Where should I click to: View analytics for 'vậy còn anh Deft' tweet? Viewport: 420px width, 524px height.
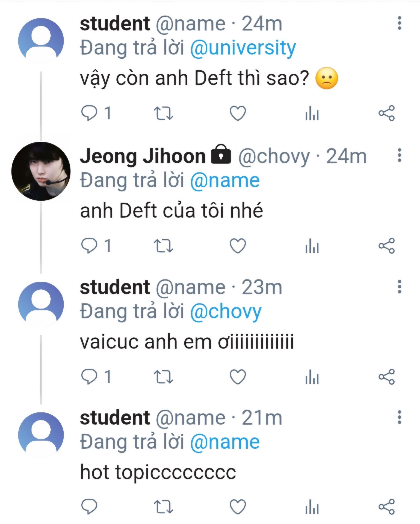point(312,113)
